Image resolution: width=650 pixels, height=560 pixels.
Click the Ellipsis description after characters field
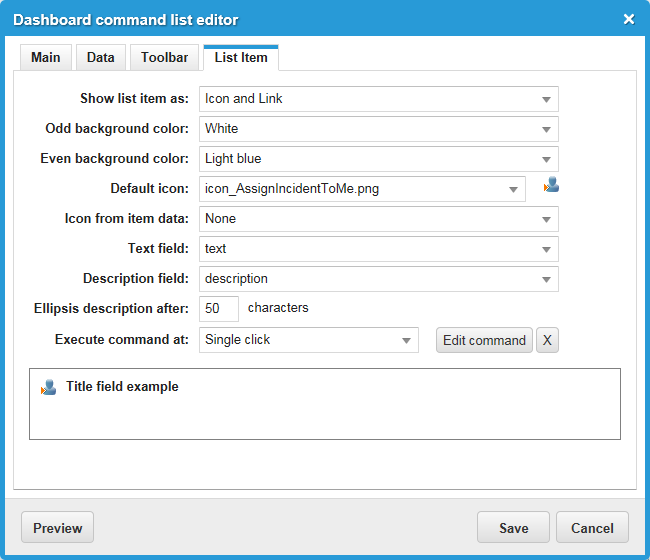219,309
